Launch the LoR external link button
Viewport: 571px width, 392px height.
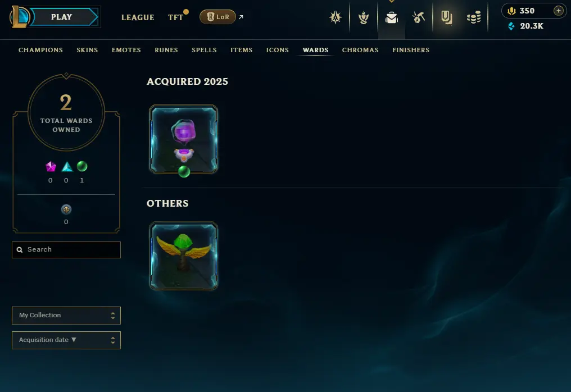tap(217, 17)
